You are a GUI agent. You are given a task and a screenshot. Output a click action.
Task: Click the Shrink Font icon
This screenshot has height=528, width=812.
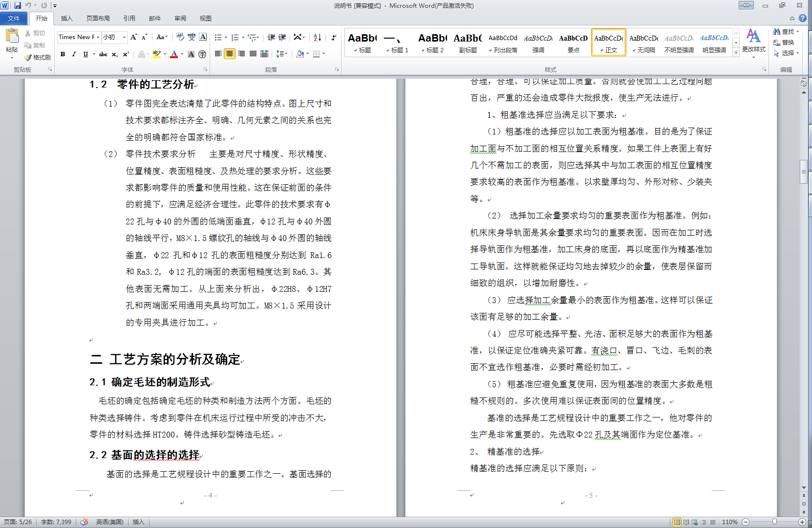click(144, 37)
